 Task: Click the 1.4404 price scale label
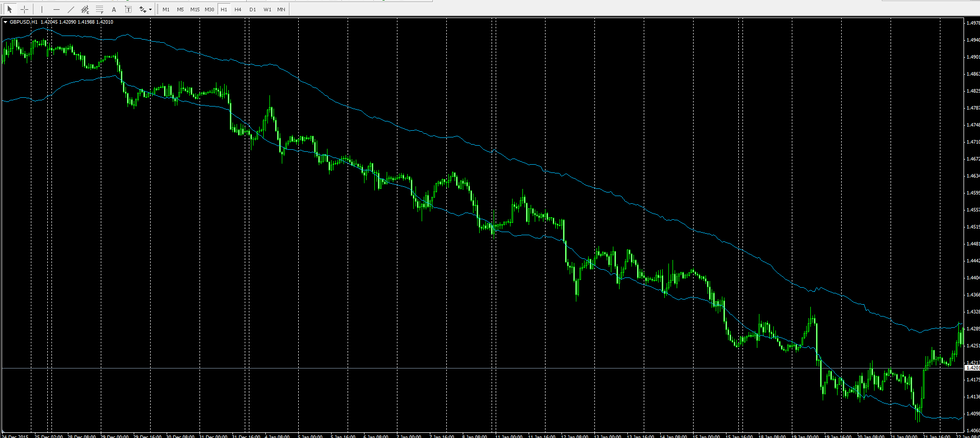[973, 277]
